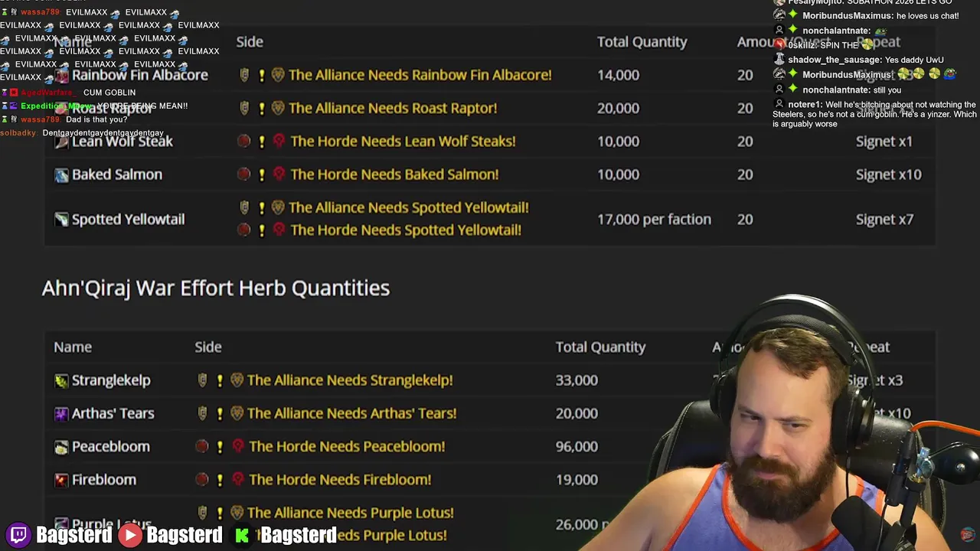
Task: Open The Horde Needs Baked Salmon quest
Action: point(394,174)
